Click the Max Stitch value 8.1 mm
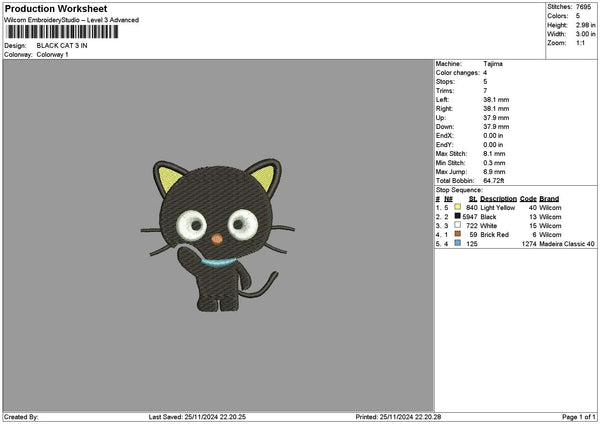The width and height of the screenshot is (600, 424). click(x=494, y=154)
